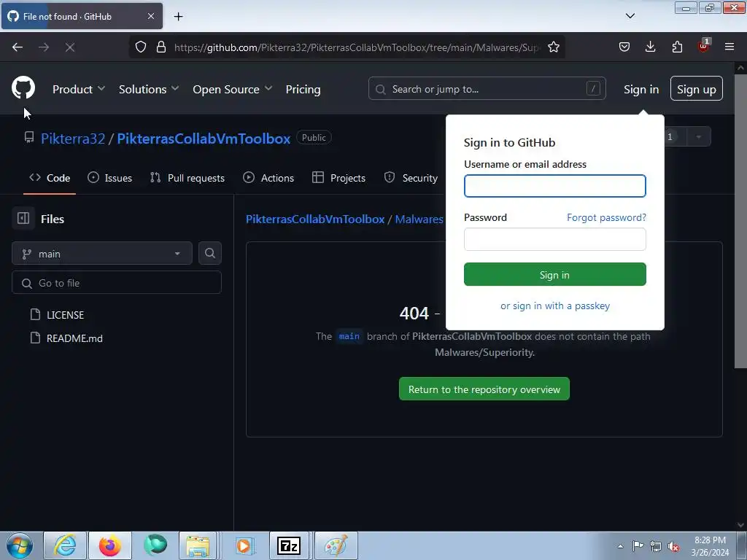The image size is (747, 560).
Task: Expand the Product menu
Action: pos(79,90)
